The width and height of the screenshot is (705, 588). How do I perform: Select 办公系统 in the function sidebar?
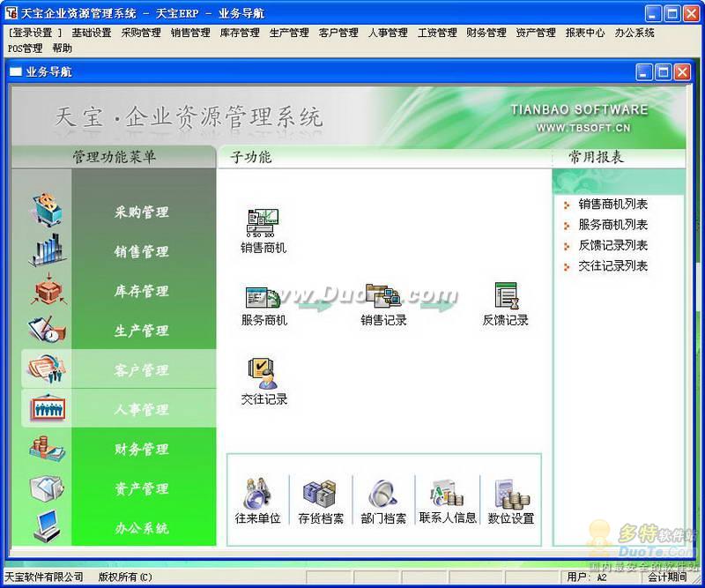click(x=142, y=527)
